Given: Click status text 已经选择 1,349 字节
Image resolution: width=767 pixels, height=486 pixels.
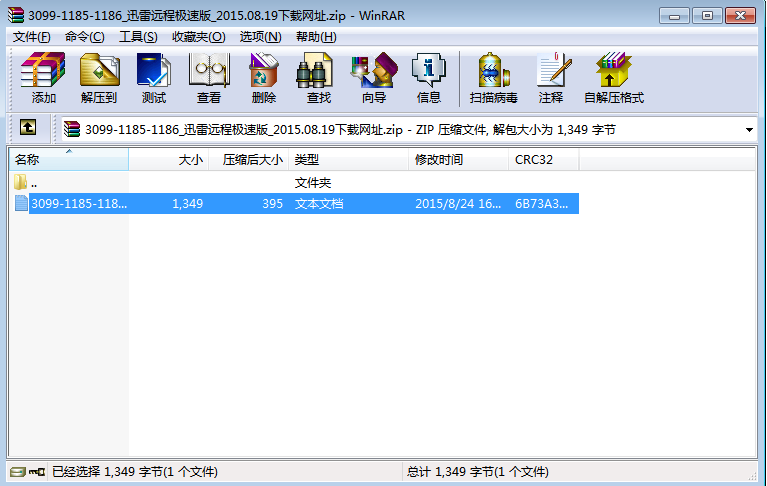Looking at the screenshot, I should pos(135,472).
